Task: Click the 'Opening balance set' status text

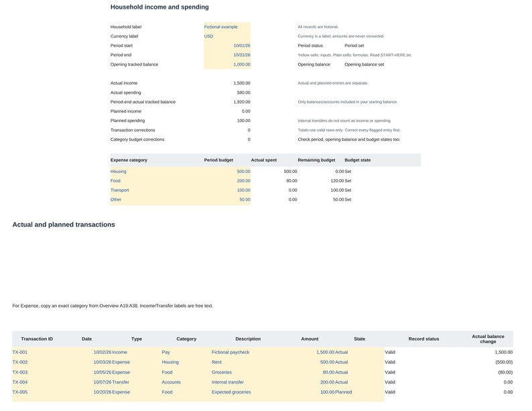Action: pos(364,64)
